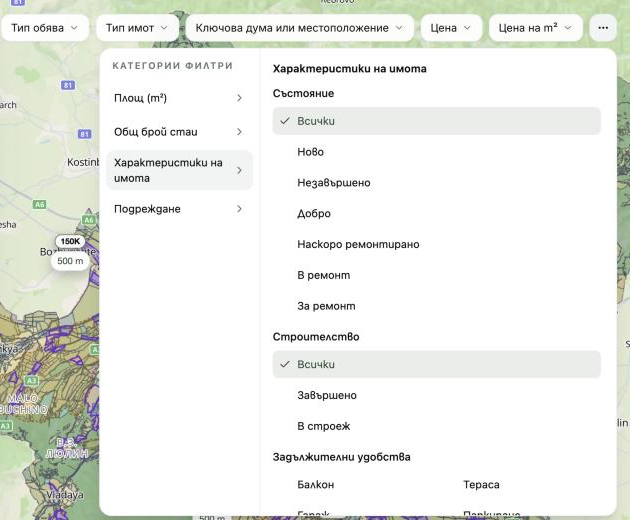
Task: Toggle the Тераса amenity
Action: tap(481, 485)
